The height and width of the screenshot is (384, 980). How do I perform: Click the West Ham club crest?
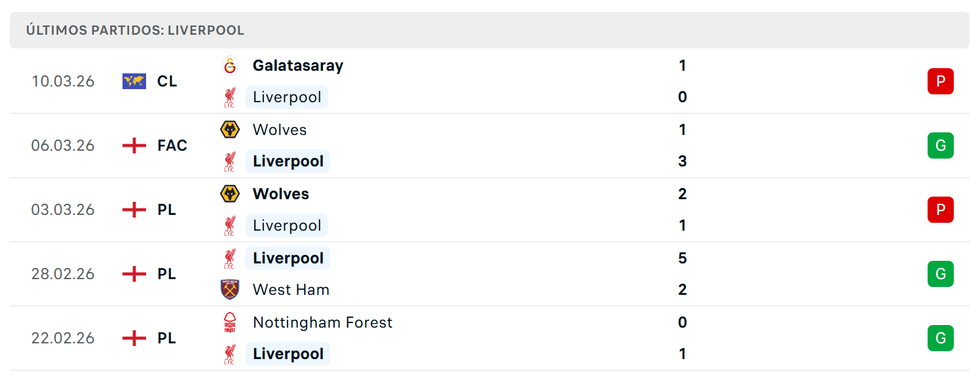(229, 290)
